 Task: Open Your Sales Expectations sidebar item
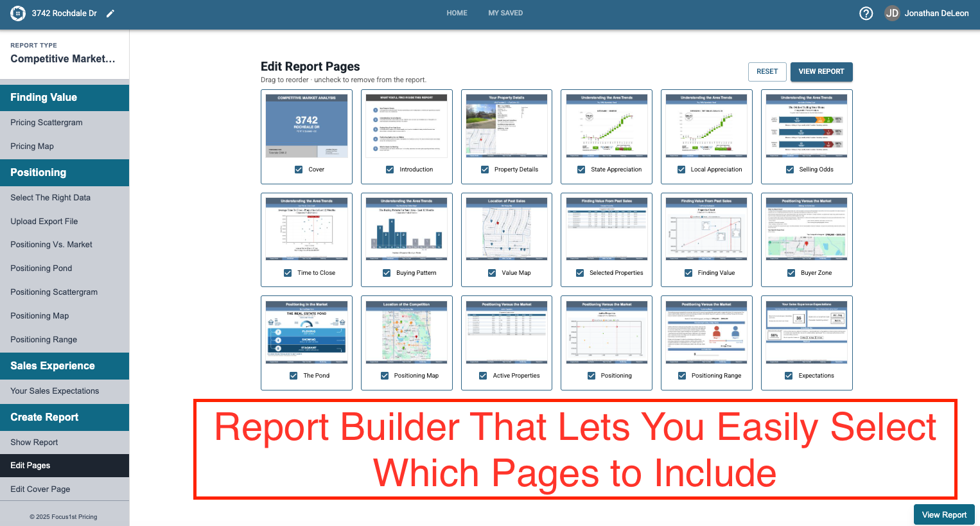pyautogui.click(x=64, y=391)
